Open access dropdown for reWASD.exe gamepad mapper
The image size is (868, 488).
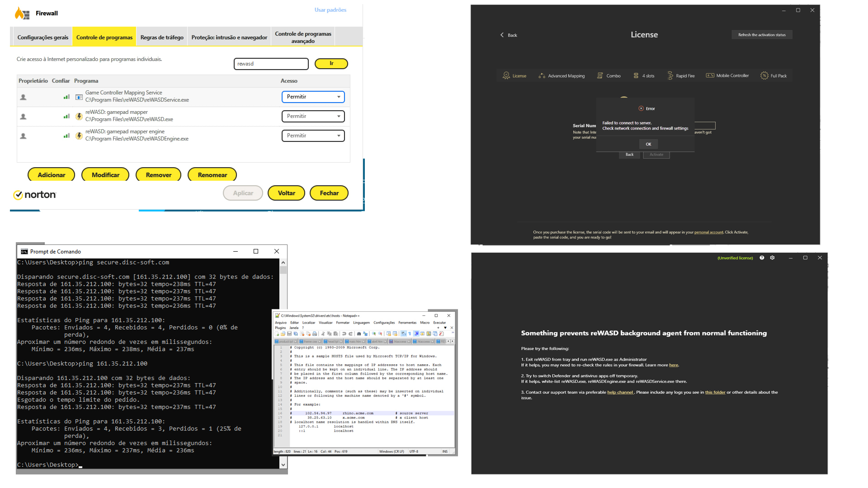[313, 116]
